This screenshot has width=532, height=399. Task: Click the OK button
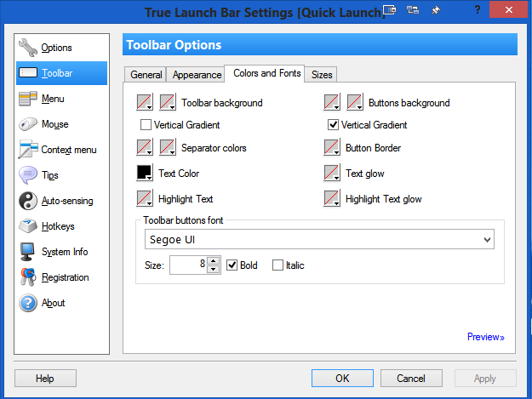pos(342,378)
